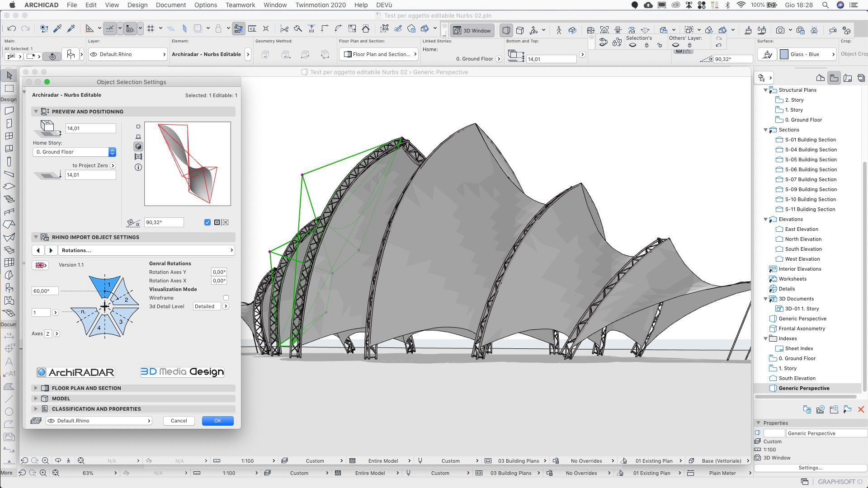Select the Pick Up Parameters eyedropper tool
The height and width of the screenshot is (488, 868).
click(57, 28)
